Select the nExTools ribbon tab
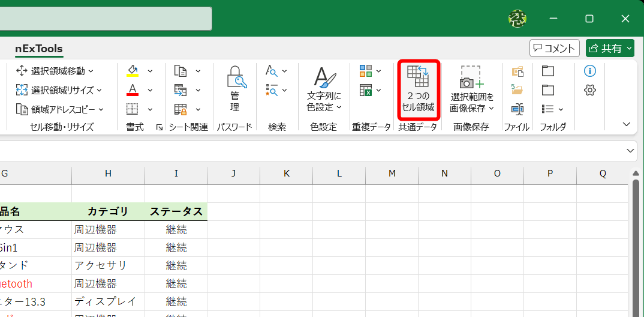The height and width of the screenshot is (317, 644). click(x=39, y=49)
